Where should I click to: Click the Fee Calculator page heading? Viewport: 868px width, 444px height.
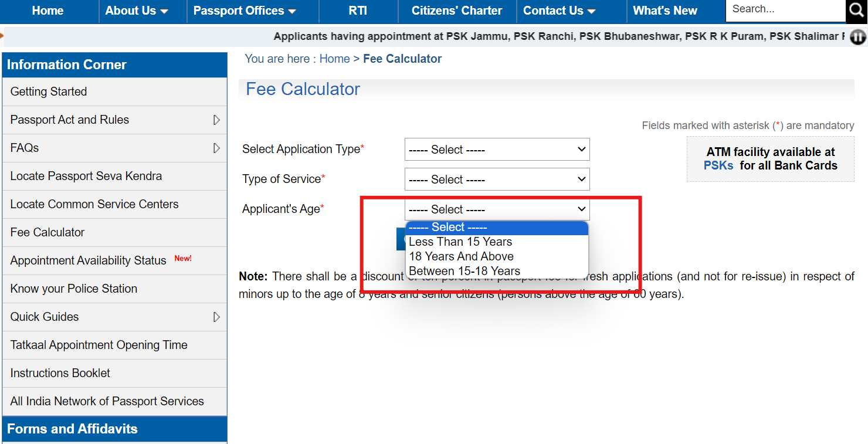[x=303, y=89]
